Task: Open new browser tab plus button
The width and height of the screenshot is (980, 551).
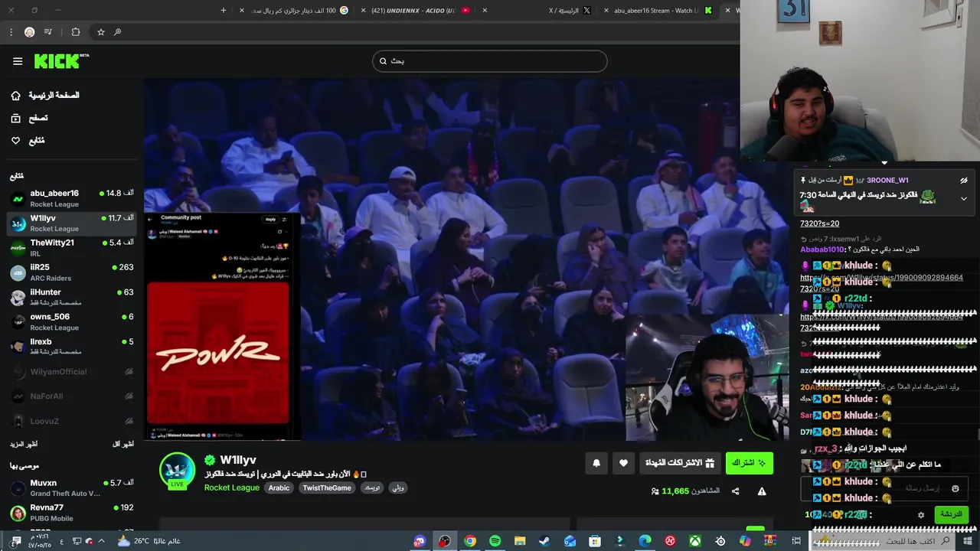Action: click(224, 11)
